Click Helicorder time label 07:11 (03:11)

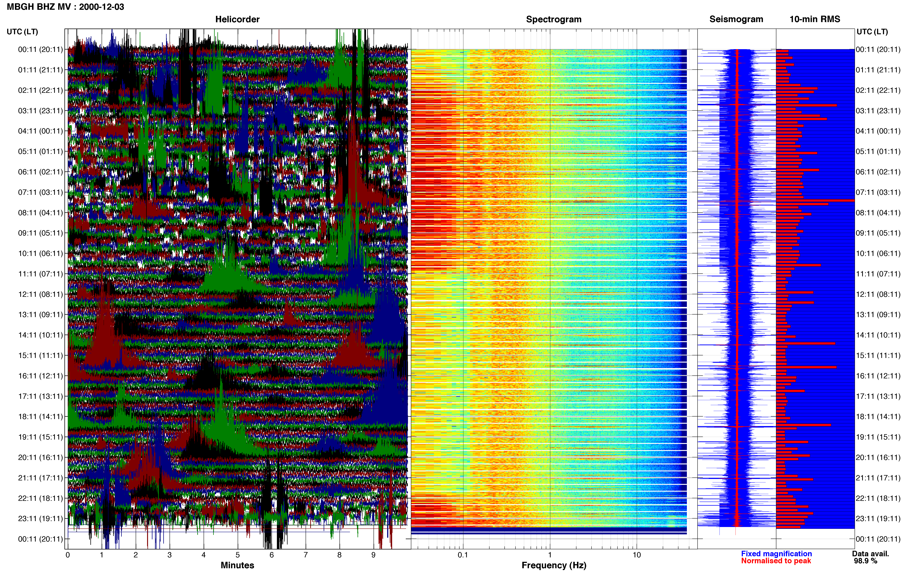[x=41, y=192]
